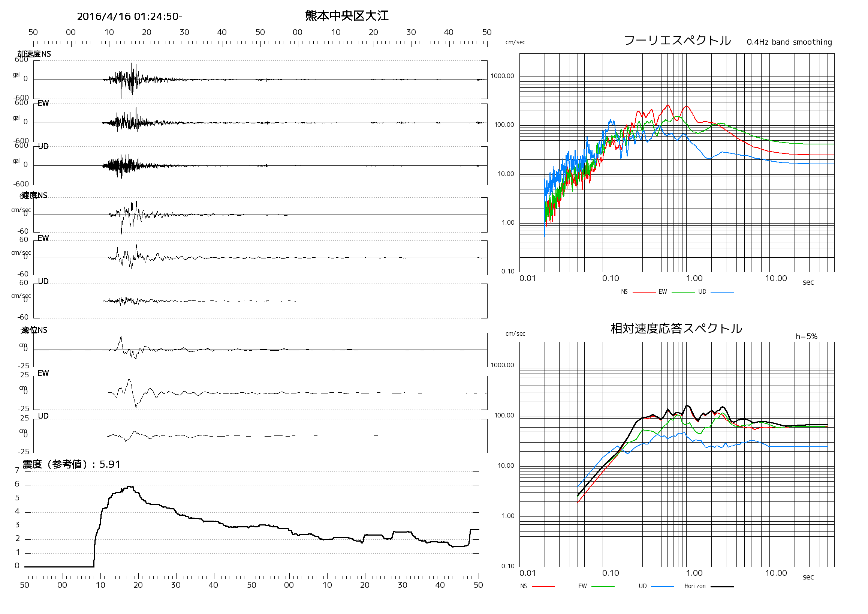Click the 加速度NS panel label

point(34,54)
